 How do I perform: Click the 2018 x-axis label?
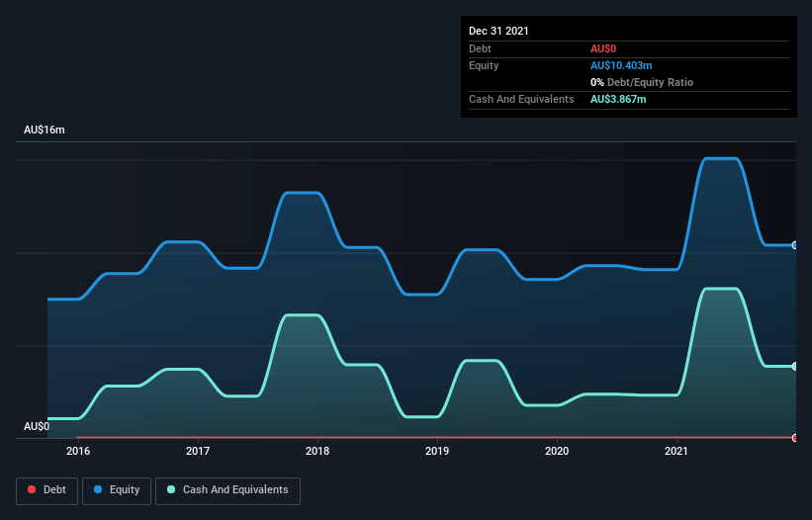click(x=317, y=451)
